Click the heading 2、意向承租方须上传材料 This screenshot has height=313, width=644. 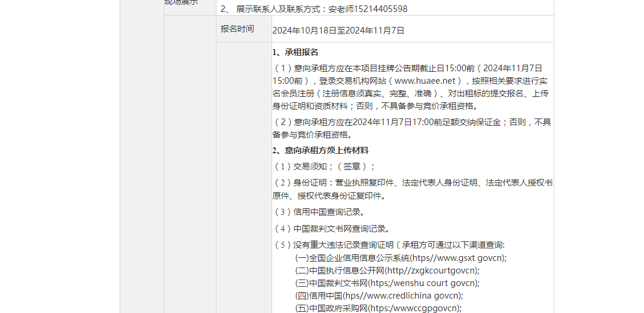click(x=321, y=150)
